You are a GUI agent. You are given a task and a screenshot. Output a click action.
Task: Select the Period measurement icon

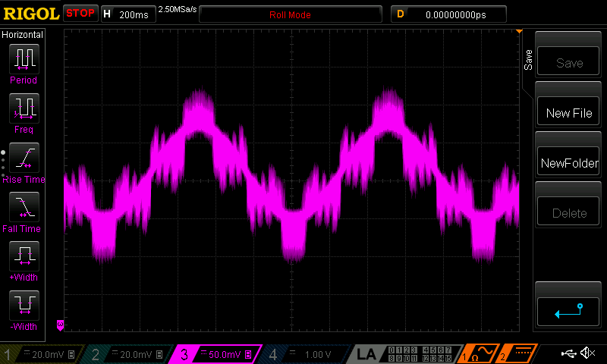(24, 59)
